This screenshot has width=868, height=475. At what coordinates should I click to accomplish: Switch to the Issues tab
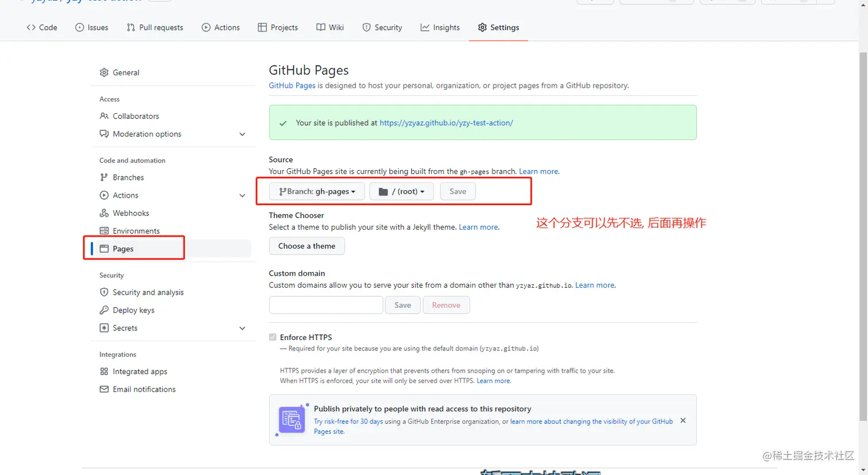coord(92,28)
